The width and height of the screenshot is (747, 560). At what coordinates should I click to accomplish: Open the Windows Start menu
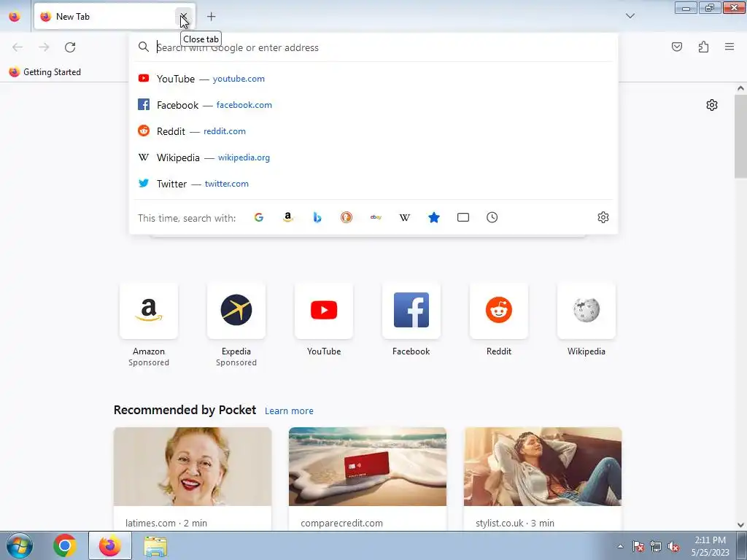(x=19, y=545)
